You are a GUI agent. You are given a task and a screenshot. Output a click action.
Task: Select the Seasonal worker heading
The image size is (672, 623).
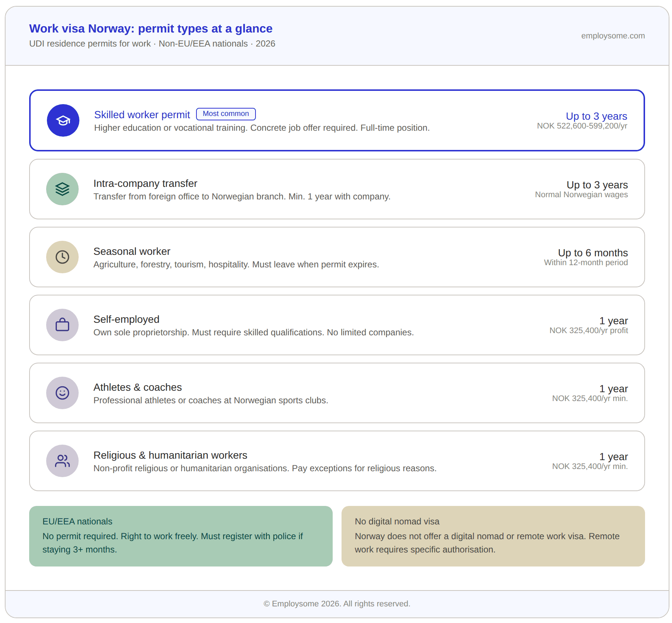tap(132, 251)
